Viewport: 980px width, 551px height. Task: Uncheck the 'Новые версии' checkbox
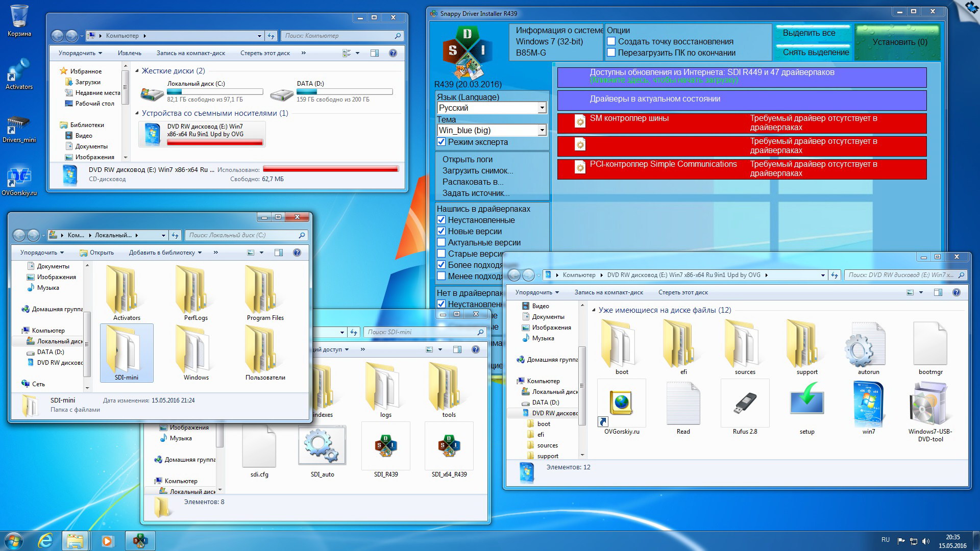tap(442, 231)
